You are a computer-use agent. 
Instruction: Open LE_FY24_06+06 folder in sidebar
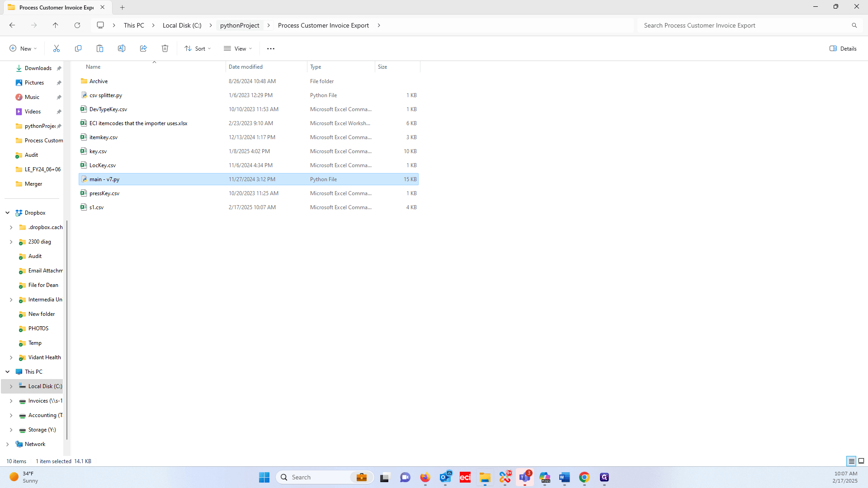click(42, 169)
